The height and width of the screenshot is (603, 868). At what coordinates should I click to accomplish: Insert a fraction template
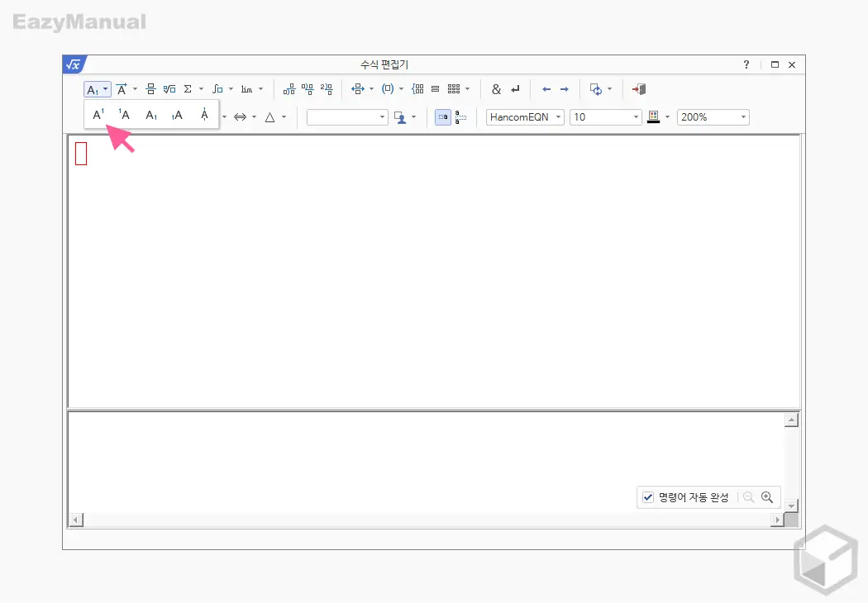(x=151, y=89)
